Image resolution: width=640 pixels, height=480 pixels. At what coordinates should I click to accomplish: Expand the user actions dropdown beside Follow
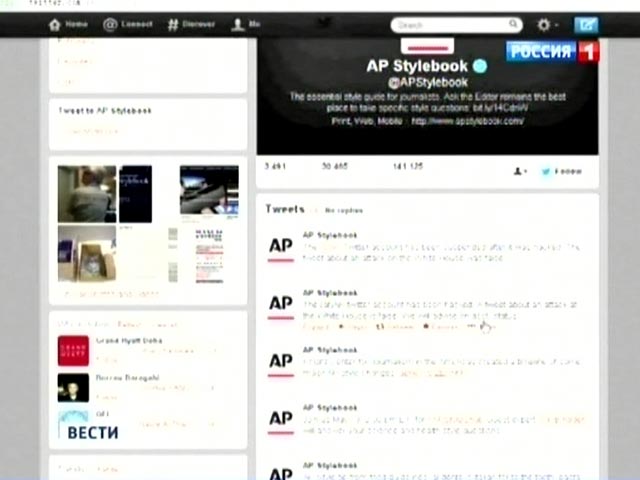(520, 171)
